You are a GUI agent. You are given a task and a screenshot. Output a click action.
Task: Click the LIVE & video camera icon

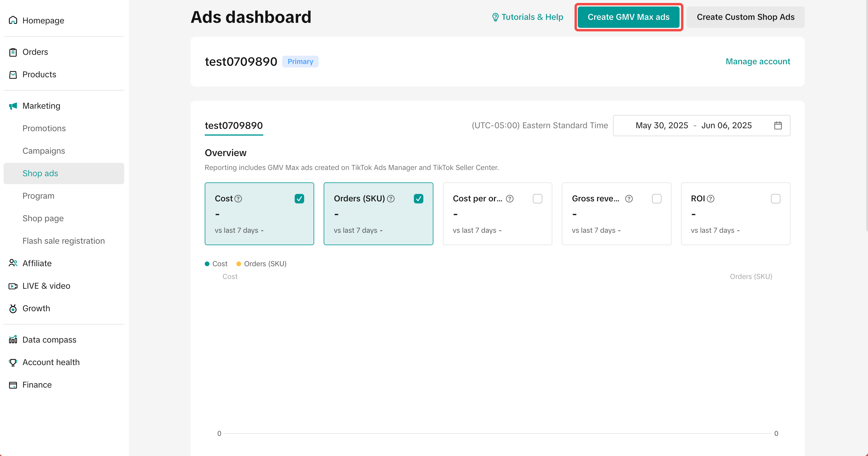pos(13,286)
